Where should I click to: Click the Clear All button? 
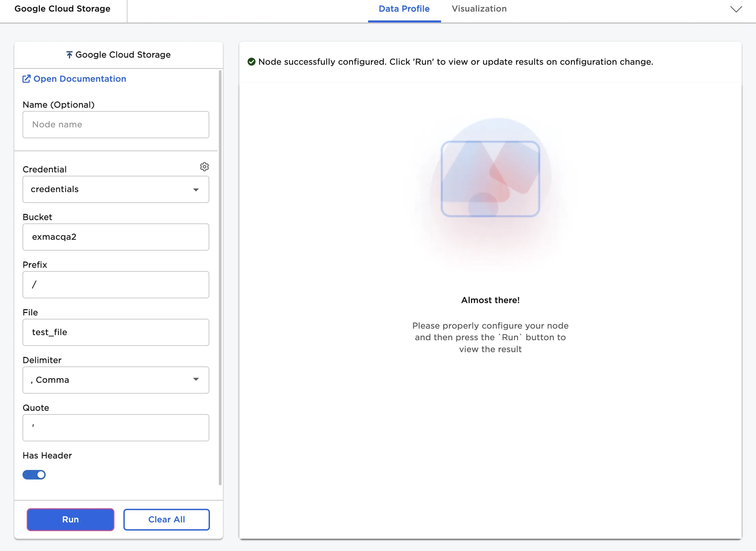166,519
